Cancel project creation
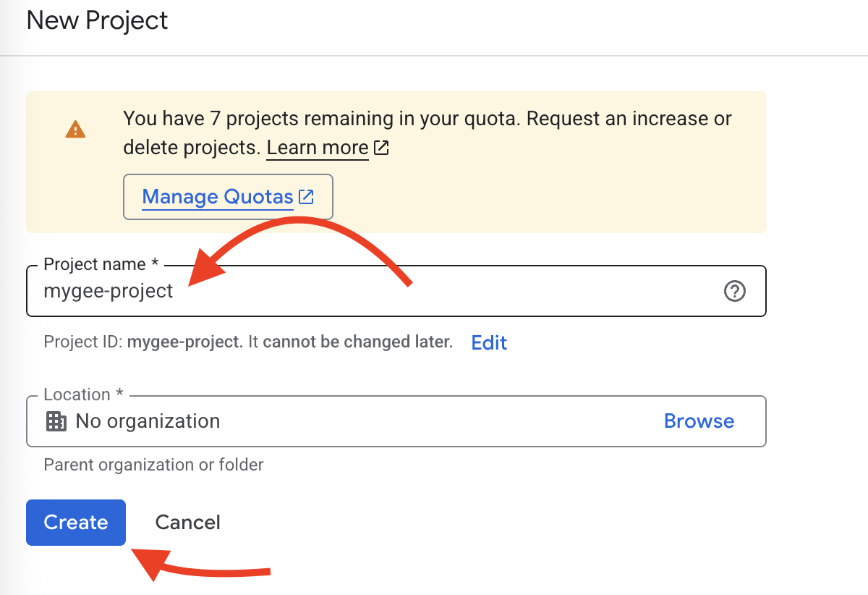 [188, 523]
